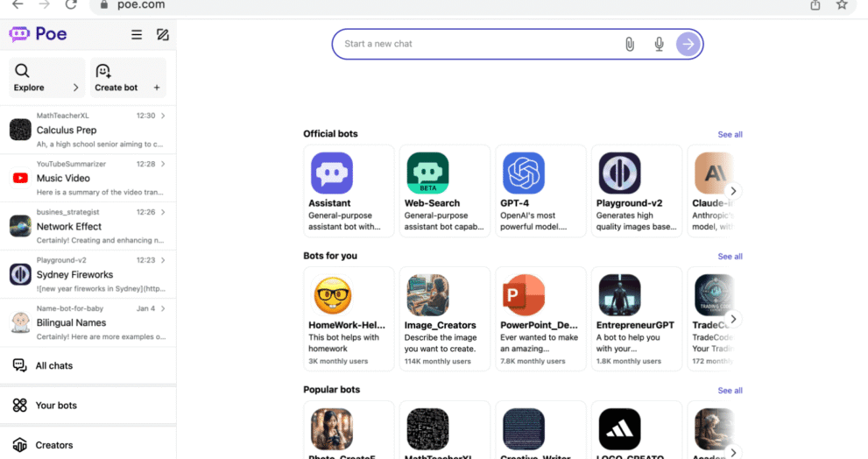Screen dimensions: 868x459
Task: Click the Explore magnifier icon
Action: coord(22,70)
